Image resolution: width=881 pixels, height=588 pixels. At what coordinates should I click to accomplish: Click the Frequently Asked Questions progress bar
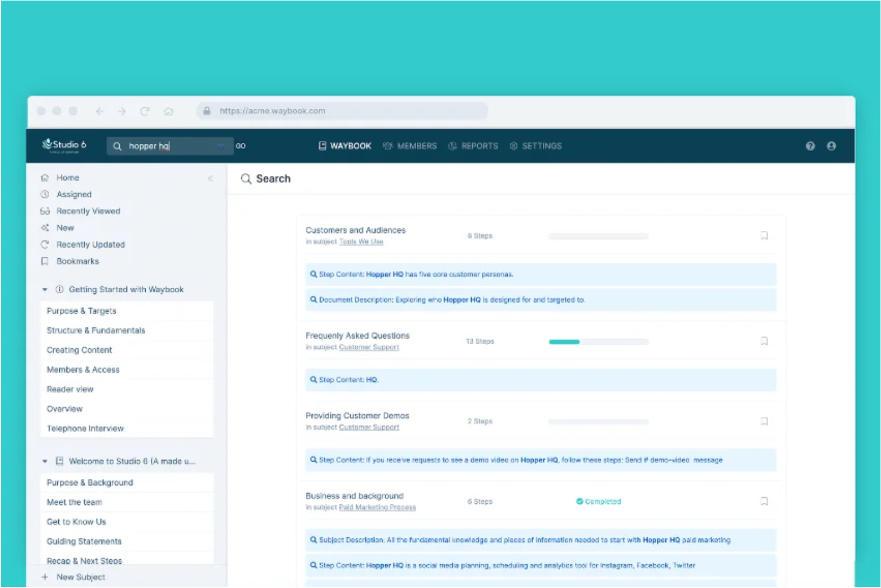pos(598,341)
